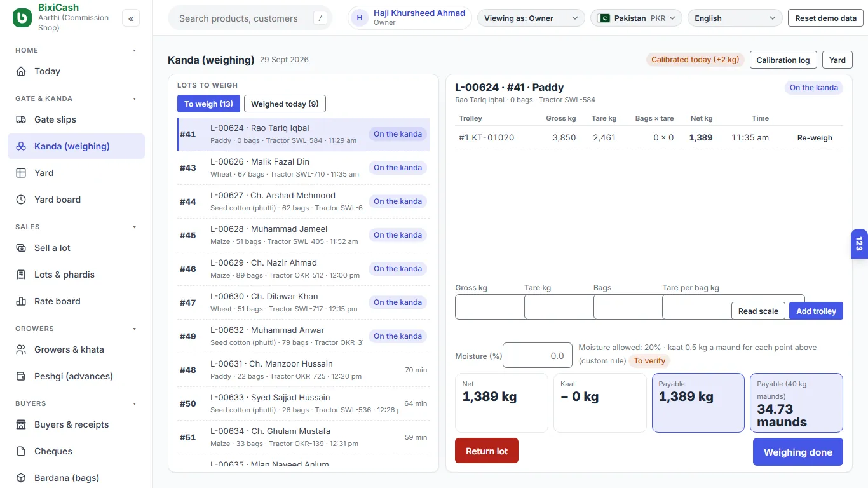
Task: Collapse the sidebar with double-chevron icon
Action: tap(131, 18)
